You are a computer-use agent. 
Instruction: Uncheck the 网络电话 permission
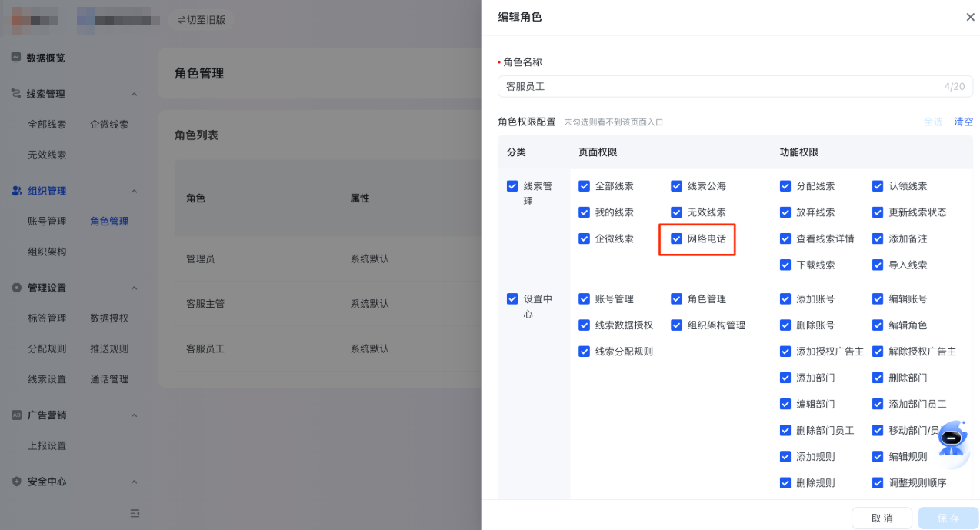pyautogui.click(x=676, y=238)
